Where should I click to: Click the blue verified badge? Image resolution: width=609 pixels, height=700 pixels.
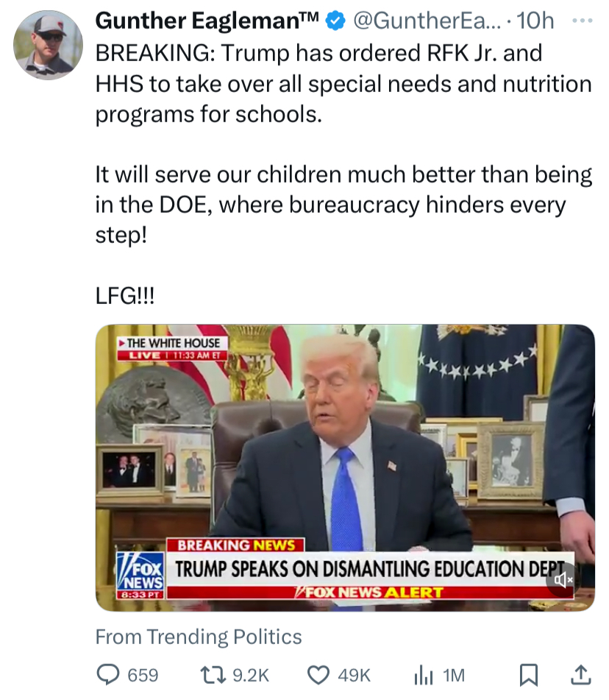click(336, 21)
